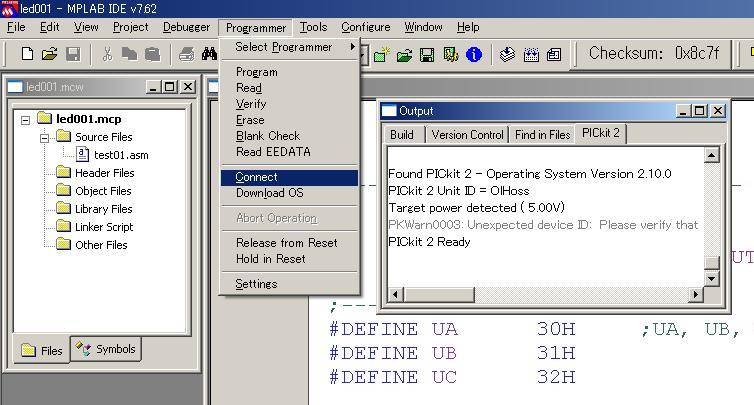The image size is (754, 405).
Task: Click the Print toolbar icon
Action: 186,54
